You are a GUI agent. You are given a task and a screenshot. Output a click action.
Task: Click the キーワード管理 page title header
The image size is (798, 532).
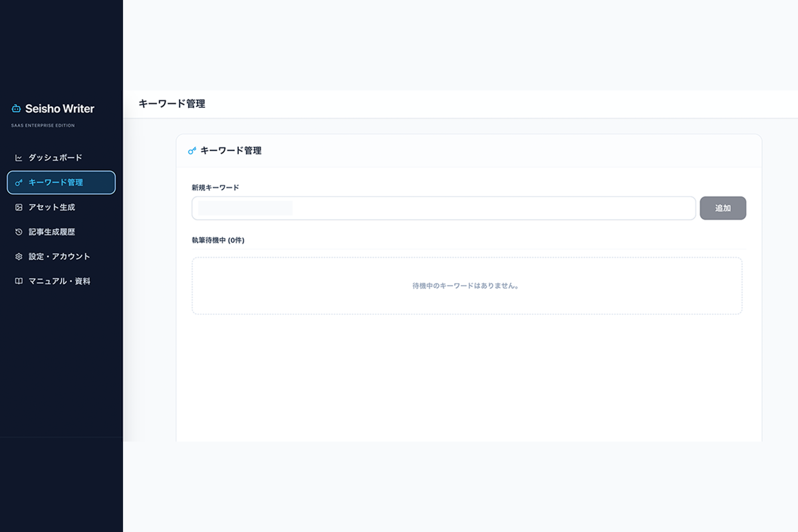(x=172, y=104)
